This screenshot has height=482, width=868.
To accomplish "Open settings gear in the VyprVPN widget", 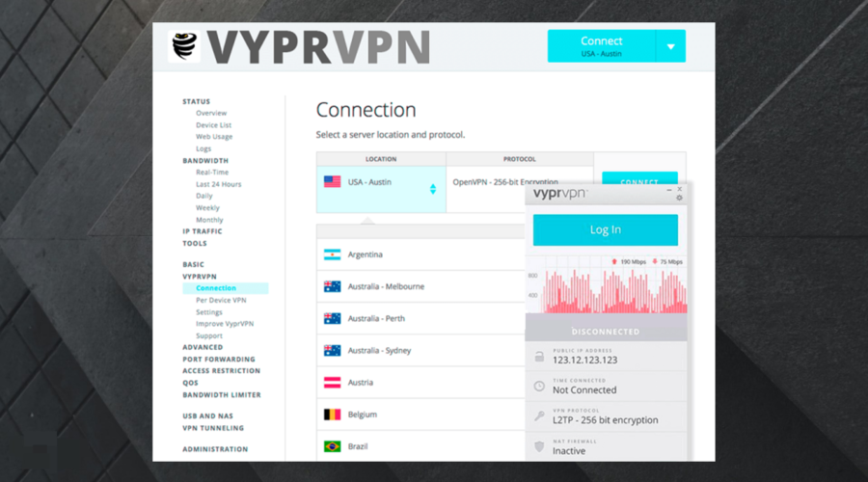I will click(679, 199).
